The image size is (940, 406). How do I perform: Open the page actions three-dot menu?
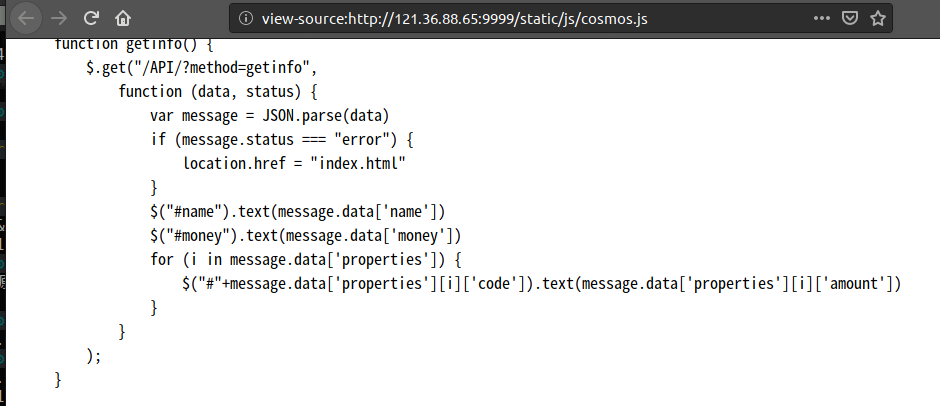(821, 18)
